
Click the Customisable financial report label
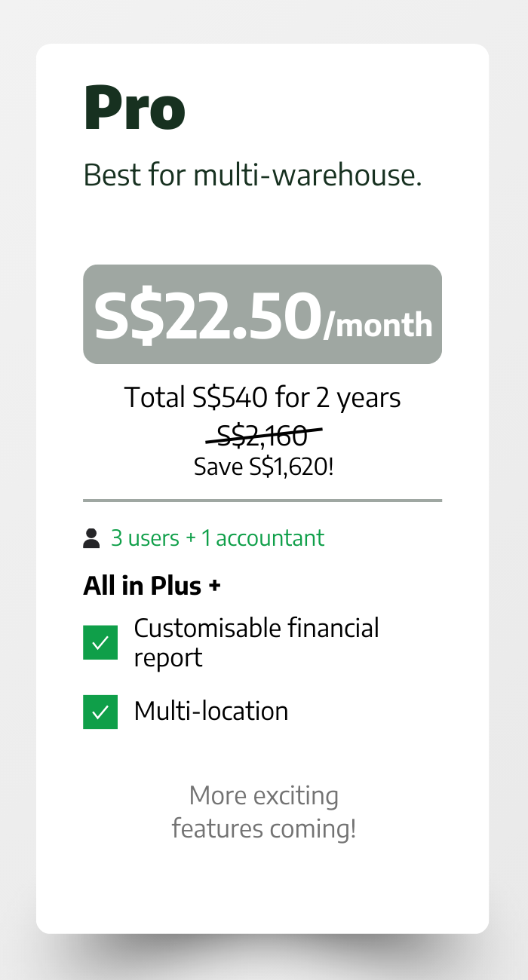pos(256,642)
